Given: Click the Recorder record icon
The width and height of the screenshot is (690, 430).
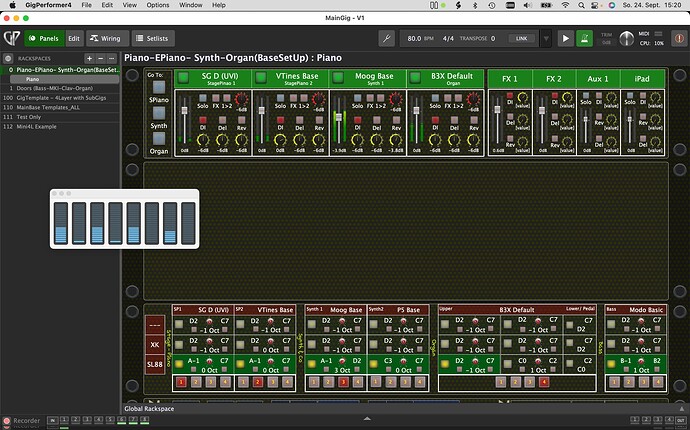Looking at the screenshot, I should tap(7, 421).
